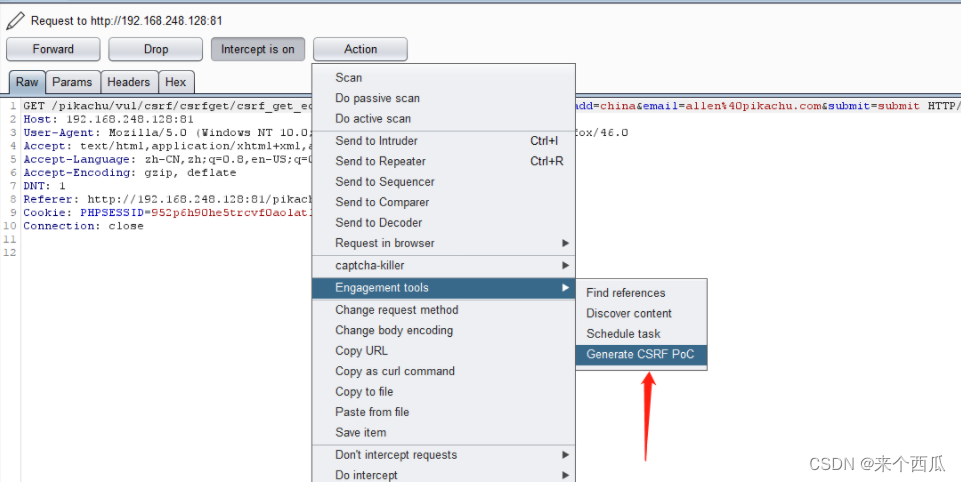Select Find references in the submenu
This screenshot has width=961, height=482.
point(641,293)
